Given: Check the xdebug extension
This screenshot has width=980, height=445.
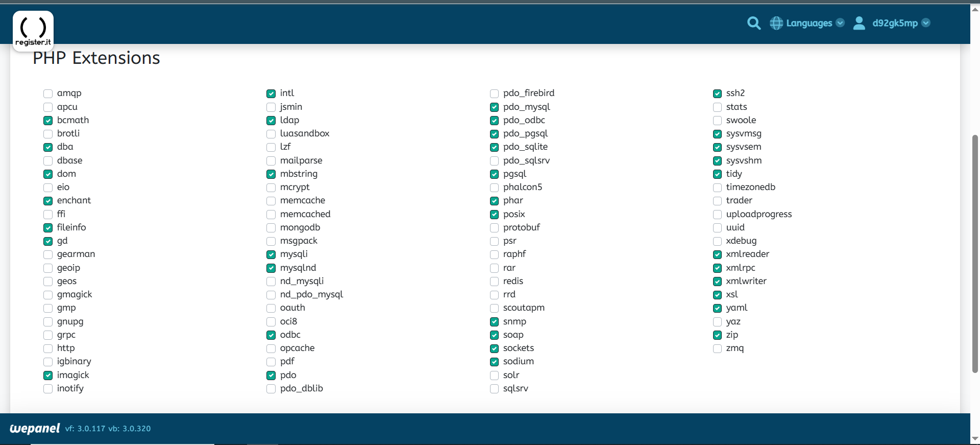Looking at the screenshot, I should (x=717, y=241).
